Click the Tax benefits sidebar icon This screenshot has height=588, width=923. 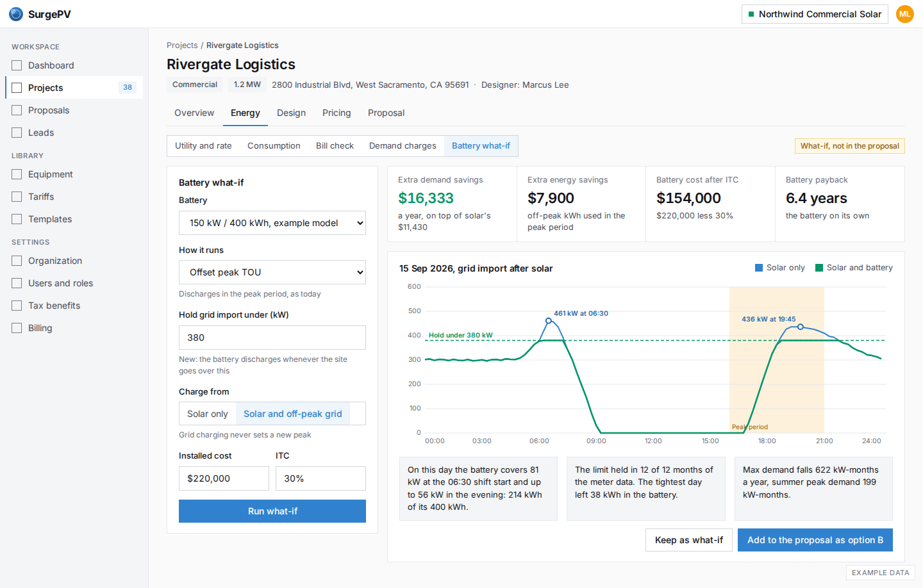(17, 306)
